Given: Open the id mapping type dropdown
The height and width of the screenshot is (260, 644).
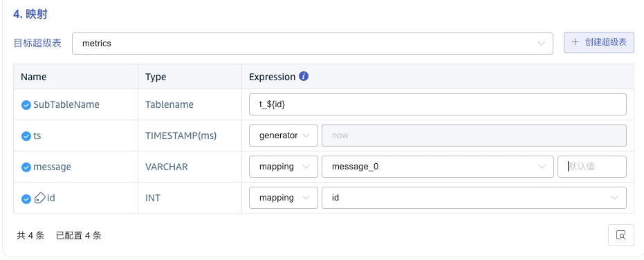Looking at the screenshot, I should point(284,198).
